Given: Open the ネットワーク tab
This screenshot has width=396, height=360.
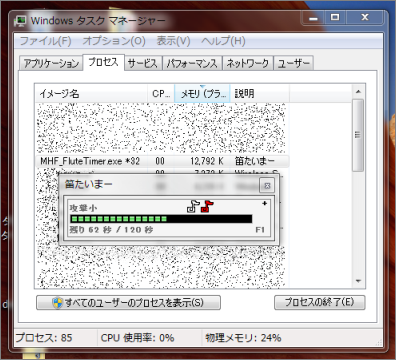Looking at the screenshot, I should (248, 63).
